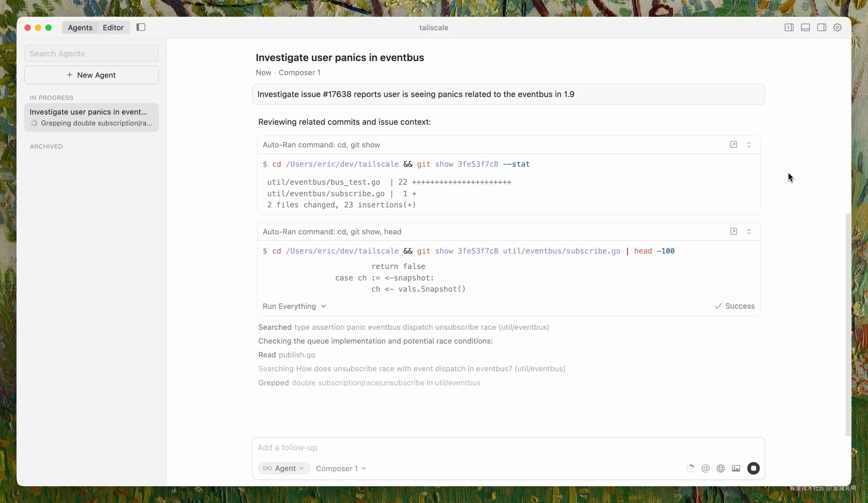Viewport: 868px width, 503px height.
Task: Switch to the Editor tab
Action: [x=113, y=27]
